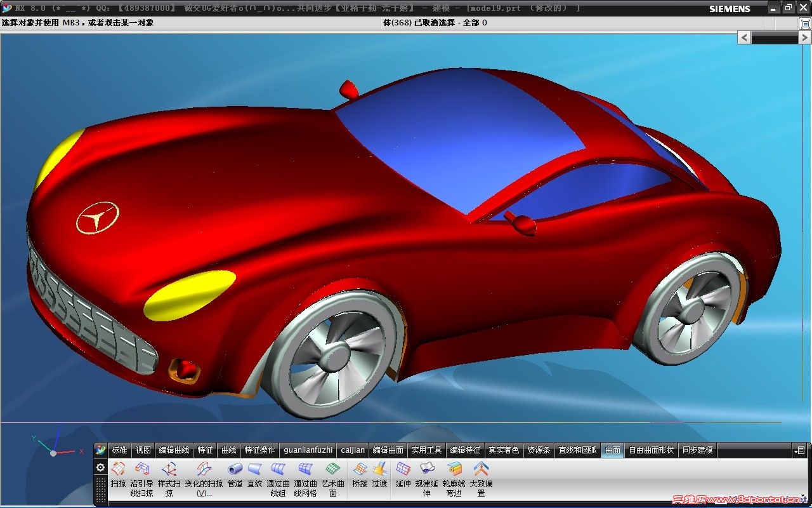Screen dimensions: 812x508
Task: Switch to the 实用工具 tab
Action: [426, 450]
